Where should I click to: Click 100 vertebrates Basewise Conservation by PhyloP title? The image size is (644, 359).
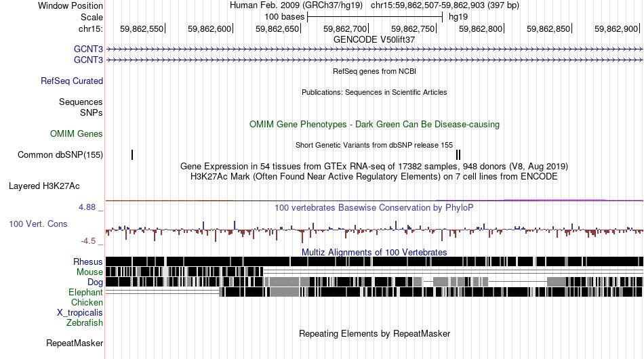(374, 207)
